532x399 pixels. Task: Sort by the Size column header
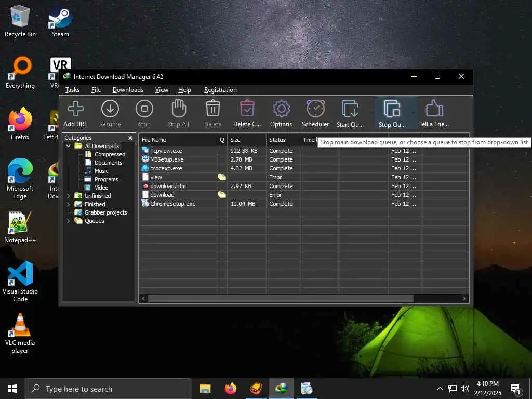tap(247, 140)
